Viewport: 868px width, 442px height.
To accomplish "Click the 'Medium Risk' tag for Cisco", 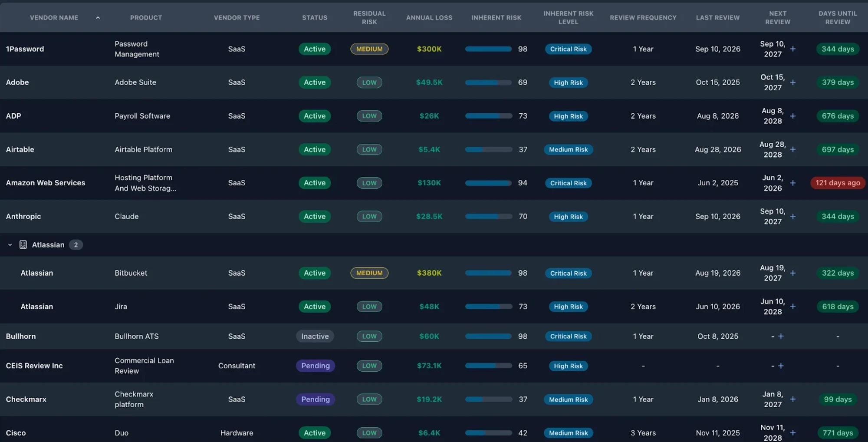I will coord(568,433).
